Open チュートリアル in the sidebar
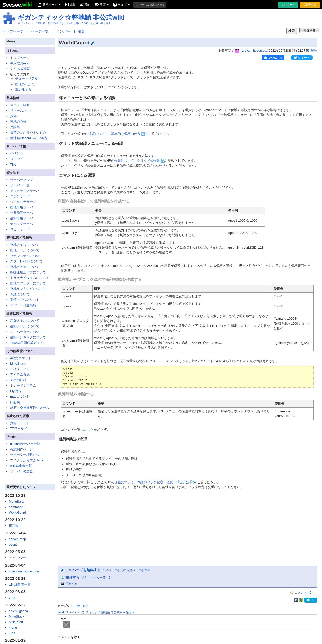 click(26, 79)
